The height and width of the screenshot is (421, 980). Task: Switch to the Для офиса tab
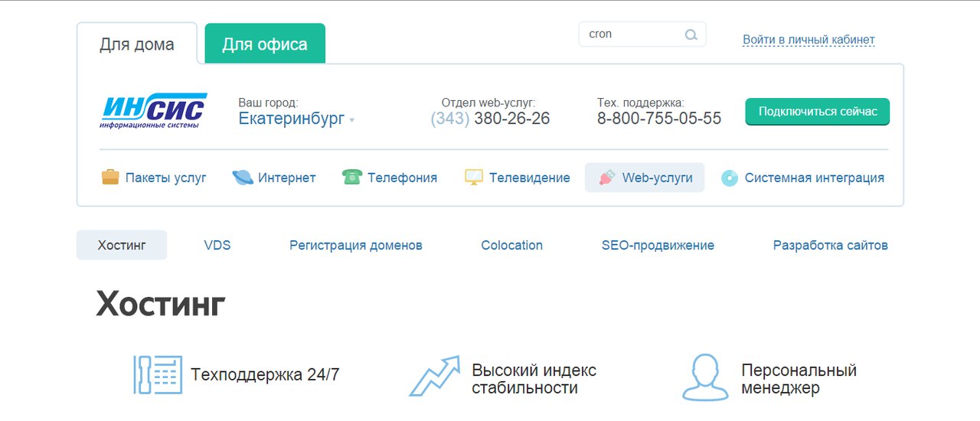(x=265, y=44)
